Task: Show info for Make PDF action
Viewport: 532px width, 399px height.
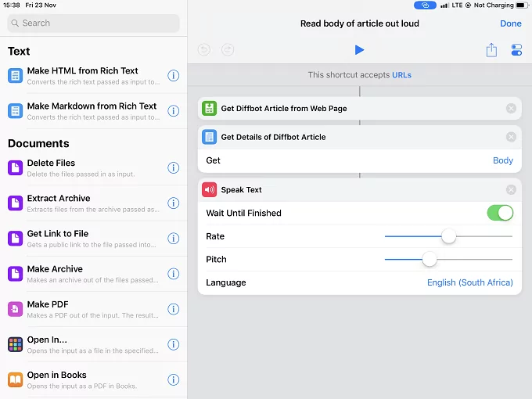Action: coord(174,309)
